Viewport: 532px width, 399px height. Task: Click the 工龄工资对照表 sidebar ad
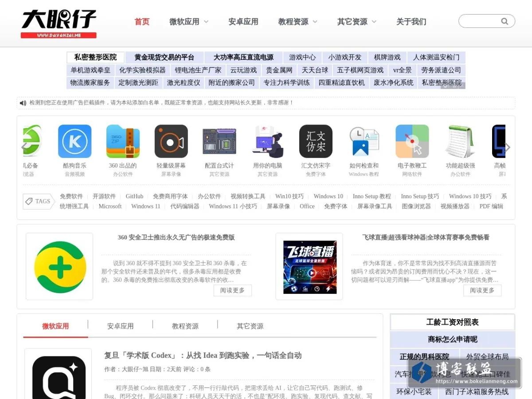453,322
